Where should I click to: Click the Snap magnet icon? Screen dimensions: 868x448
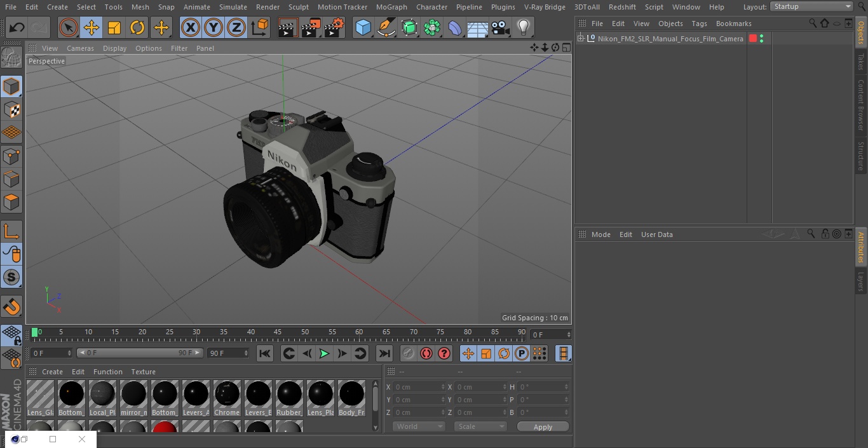click(11, 307)
